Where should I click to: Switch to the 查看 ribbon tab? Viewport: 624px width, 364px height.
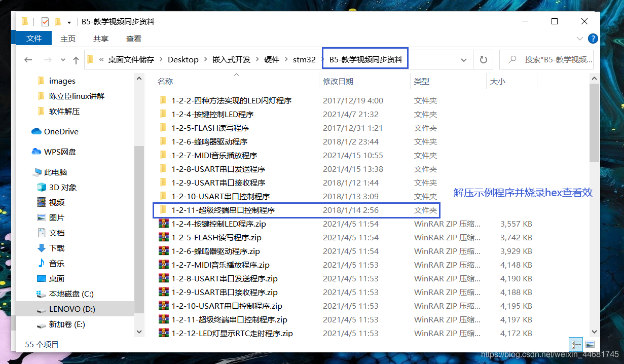(x=134, y=39)
